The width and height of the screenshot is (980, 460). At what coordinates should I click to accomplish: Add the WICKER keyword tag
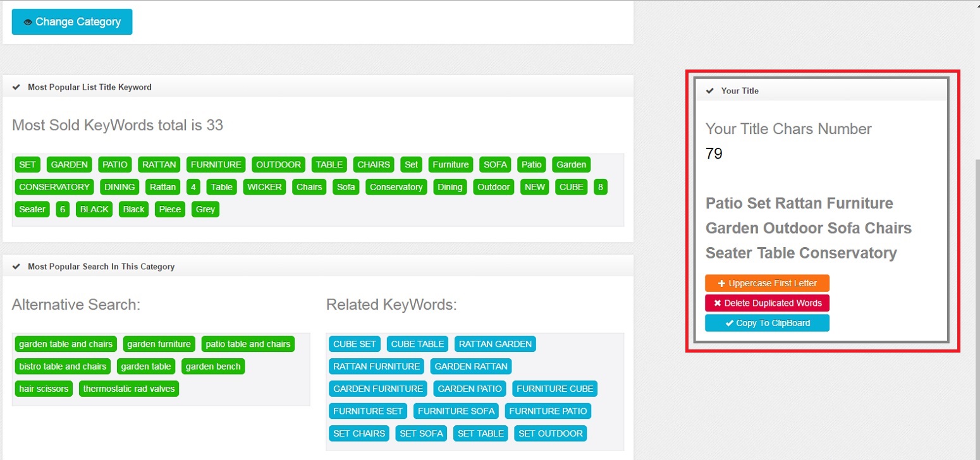[264, 187]
